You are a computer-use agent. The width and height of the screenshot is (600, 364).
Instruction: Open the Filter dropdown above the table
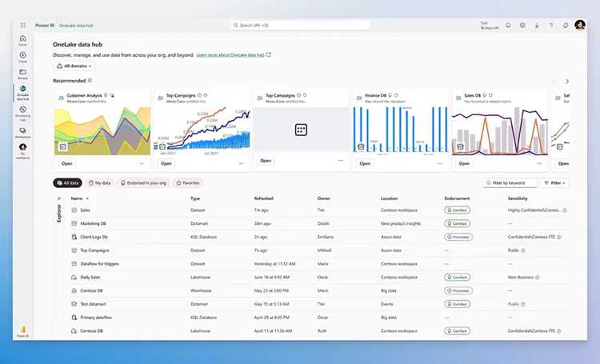point(554,183)
